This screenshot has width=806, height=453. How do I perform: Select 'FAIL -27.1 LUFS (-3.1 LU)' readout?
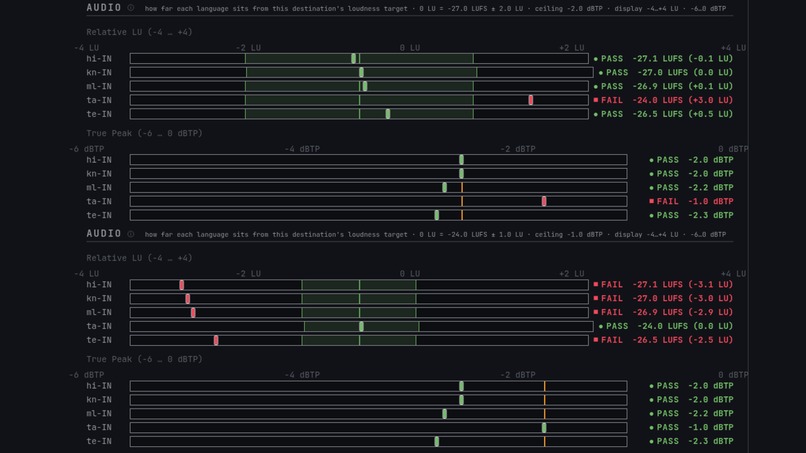coord(663,284)
